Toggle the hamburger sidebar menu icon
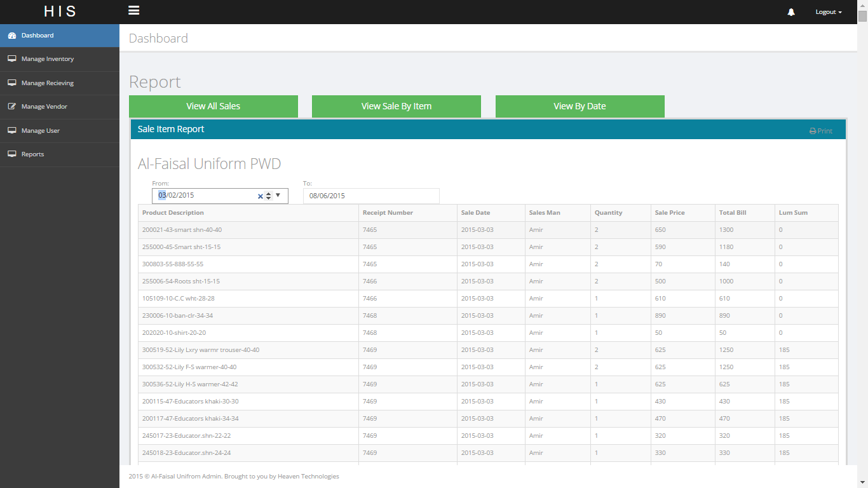The width and height of the screenshot is (868, 488). click(x=133, y=11)
